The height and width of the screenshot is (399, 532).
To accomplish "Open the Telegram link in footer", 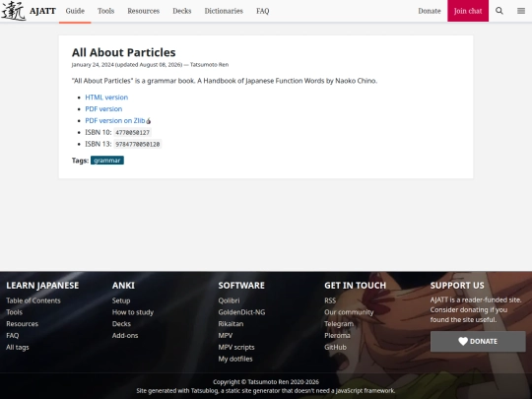I will click(x=339, y=324).
